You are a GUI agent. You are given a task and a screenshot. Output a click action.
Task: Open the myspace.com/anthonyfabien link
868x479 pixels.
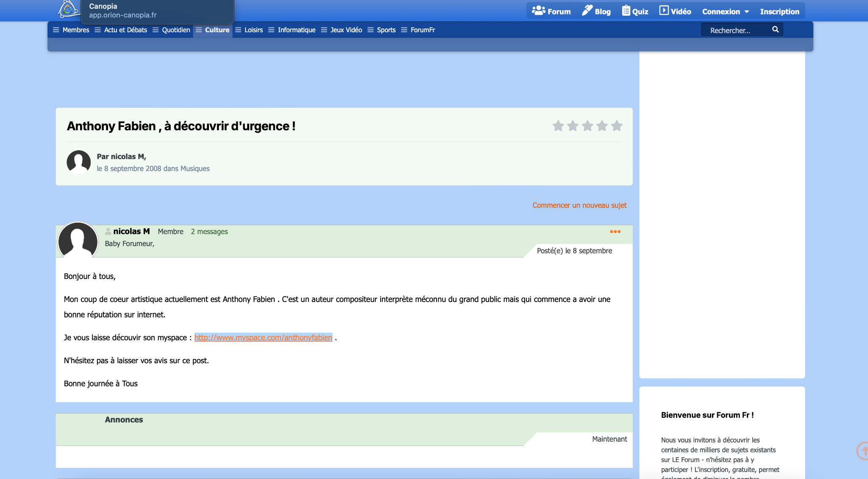coord(263,338)
